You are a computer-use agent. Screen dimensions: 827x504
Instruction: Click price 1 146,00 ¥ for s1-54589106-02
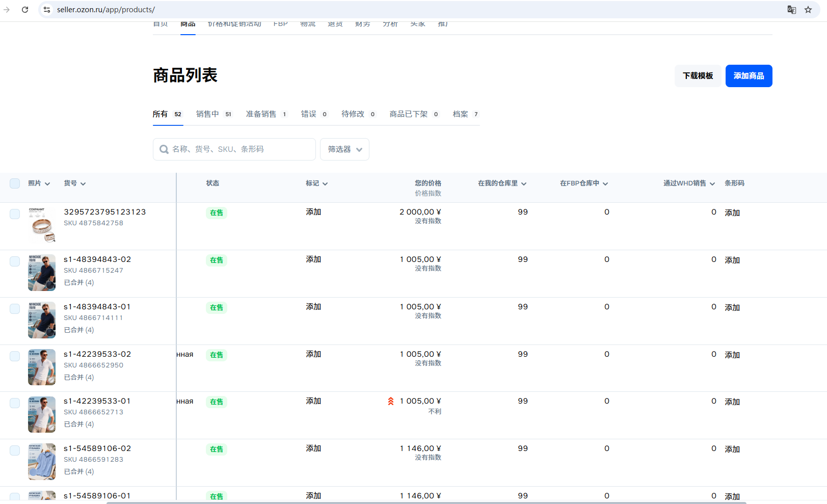click(x=420, y=448)
